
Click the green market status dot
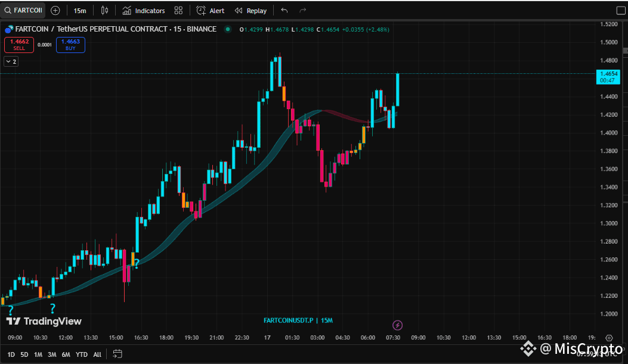tap(228, 29)
